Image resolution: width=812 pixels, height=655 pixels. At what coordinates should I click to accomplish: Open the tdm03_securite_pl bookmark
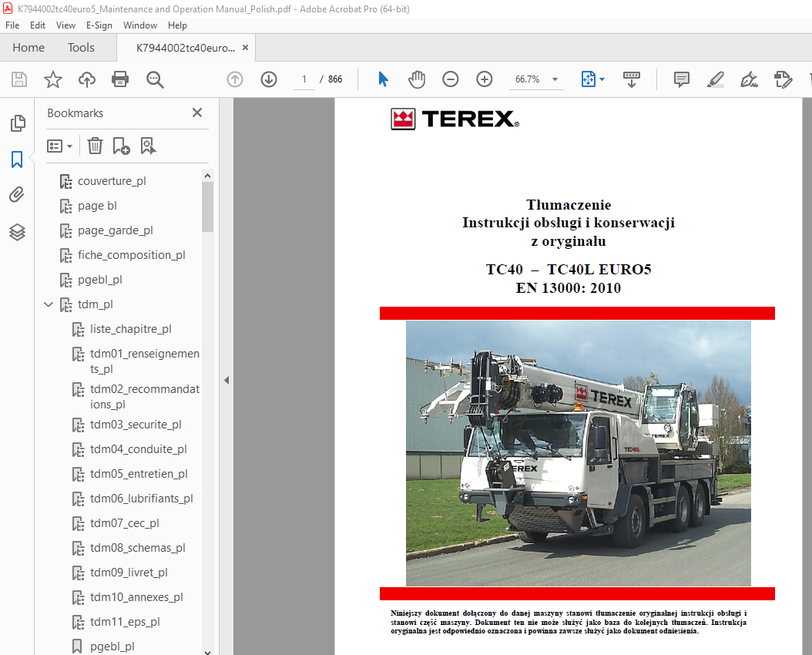click(x=136, y=425)
